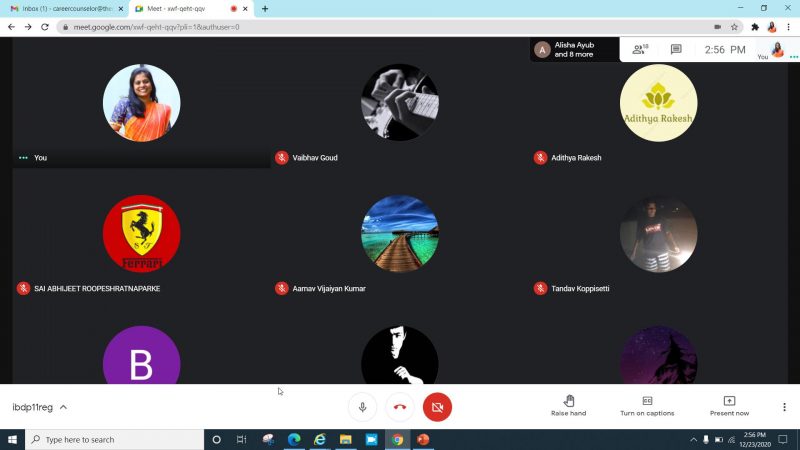Open the chat messages icon
Screen dimensions: 800x450
pos(676,49)
